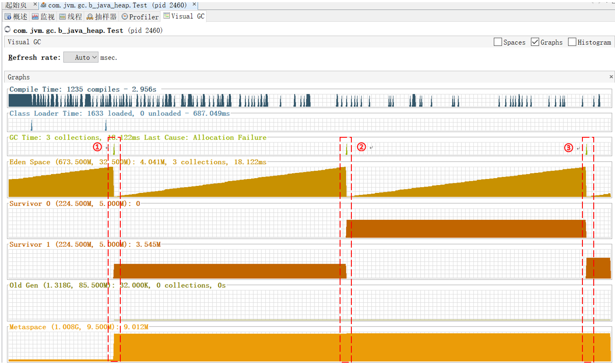Click the Graphs panel title
Viewport: 615px width, 364px height.
[19, 77]
